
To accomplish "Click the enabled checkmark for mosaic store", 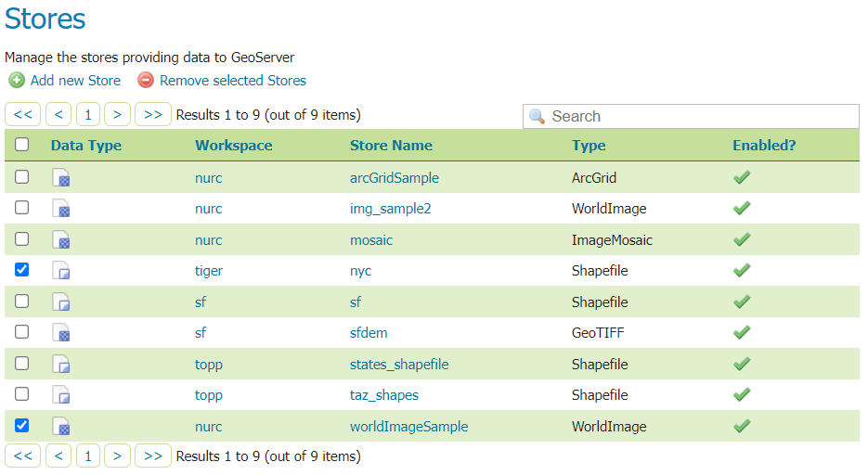I will pos(741,240).
